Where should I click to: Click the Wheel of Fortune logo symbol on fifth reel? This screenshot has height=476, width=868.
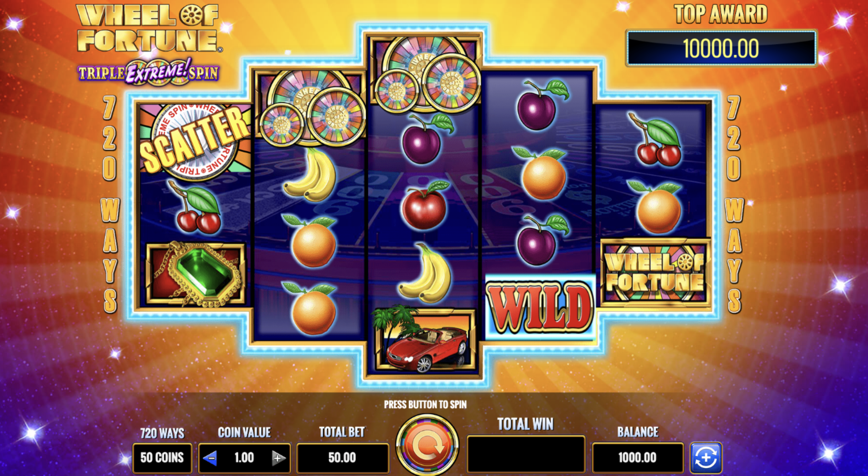[655, 272]
